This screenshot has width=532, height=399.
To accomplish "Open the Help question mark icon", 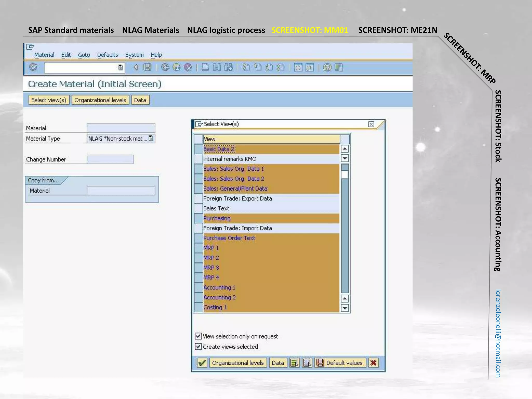I will coord(327,68).
